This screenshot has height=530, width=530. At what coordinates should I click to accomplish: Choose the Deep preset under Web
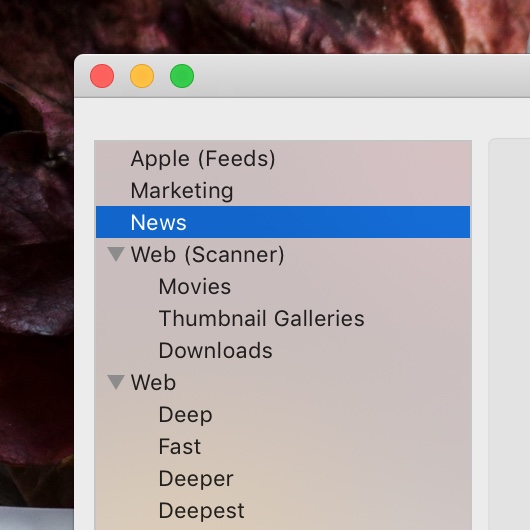(x=186, y=415)
